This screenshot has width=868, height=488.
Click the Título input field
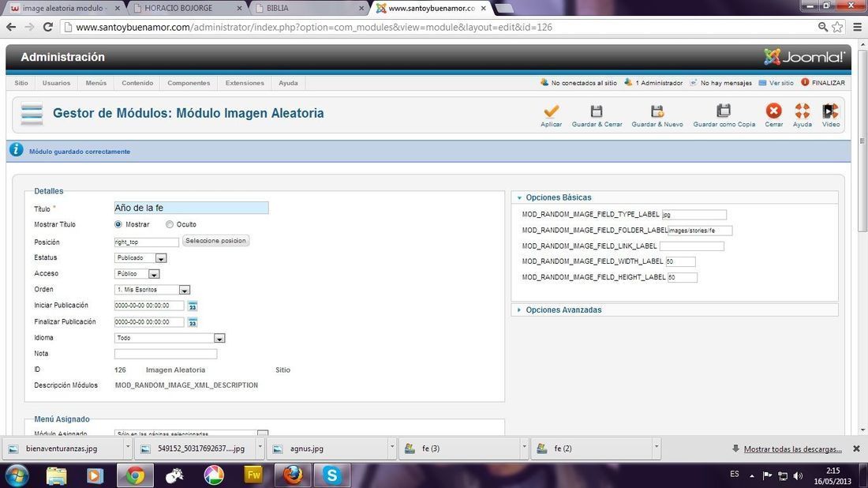191,208
